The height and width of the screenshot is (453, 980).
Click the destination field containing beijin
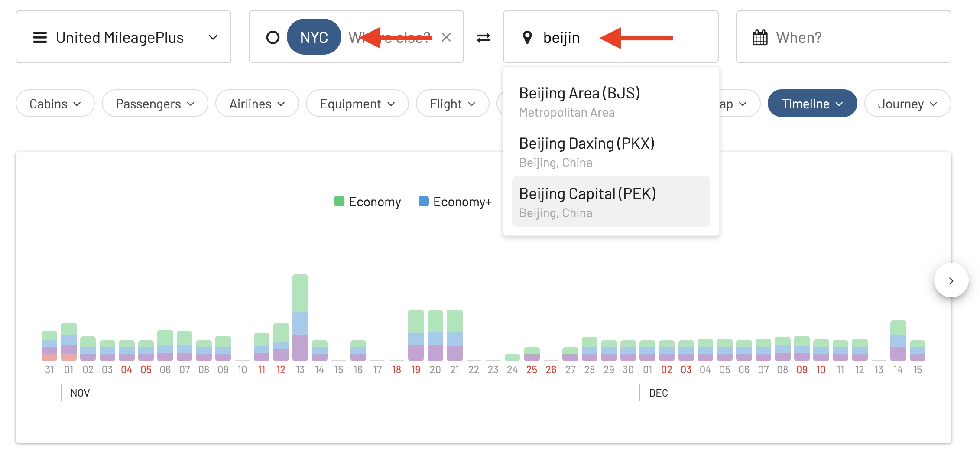[x=610, y=37]
